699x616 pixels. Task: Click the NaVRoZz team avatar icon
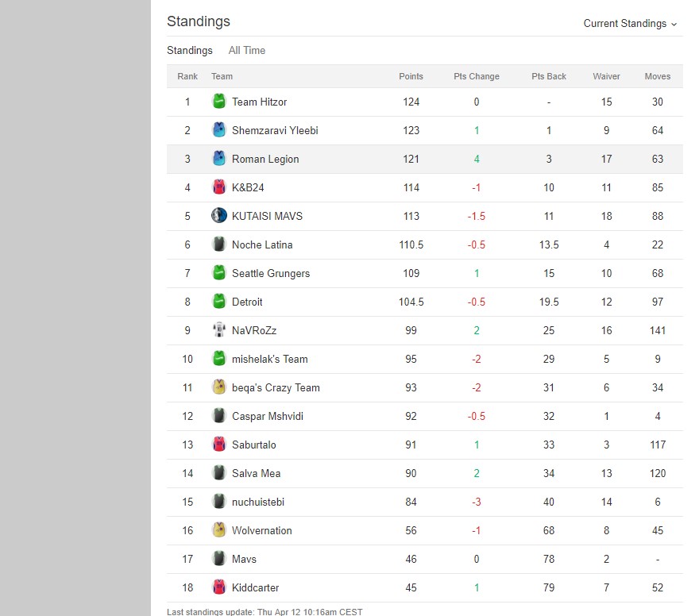coord(219,330)
